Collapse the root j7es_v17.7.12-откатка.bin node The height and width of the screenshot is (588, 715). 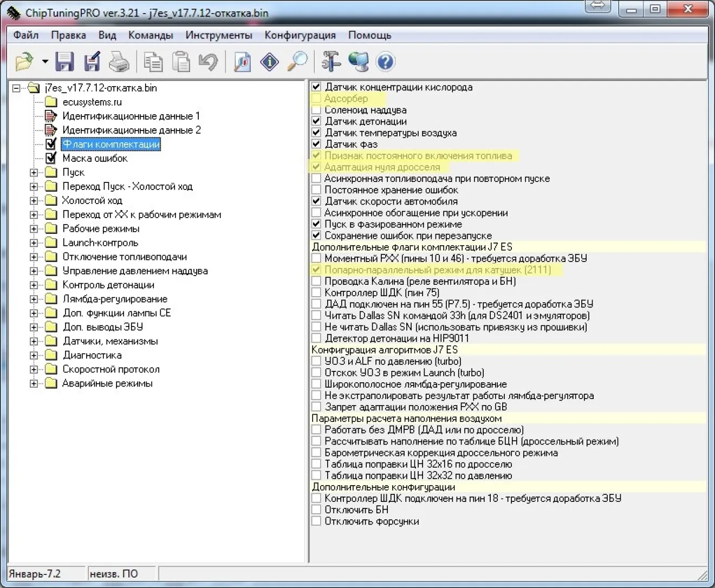[x=17, y=88]
